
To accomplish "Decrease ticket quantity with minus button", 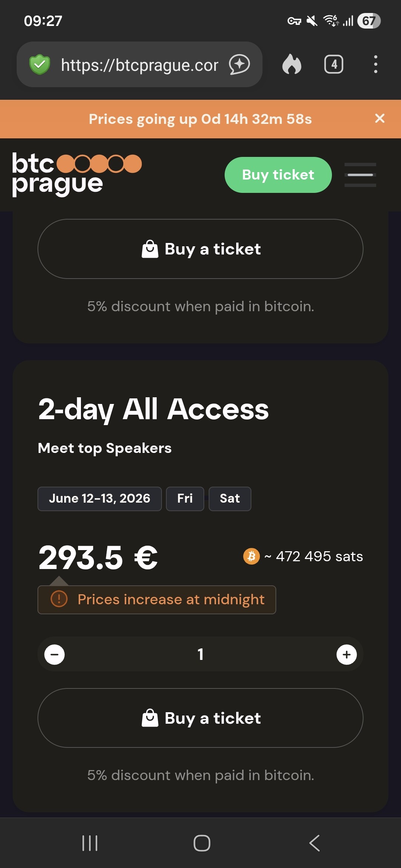I will [55, 654].
